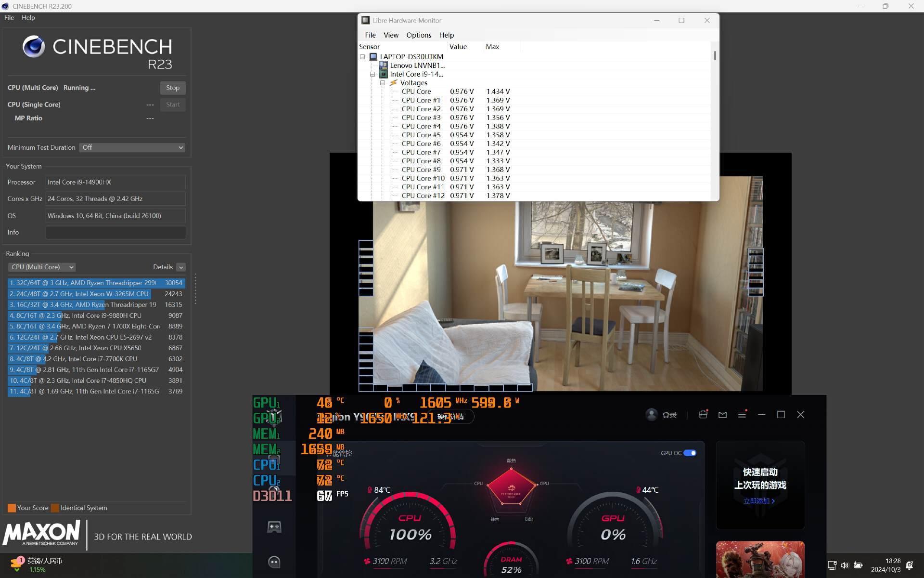Collapse the Intel Core i9 tree node
Viewport: 924px width, 578px height.
point(372,74)
